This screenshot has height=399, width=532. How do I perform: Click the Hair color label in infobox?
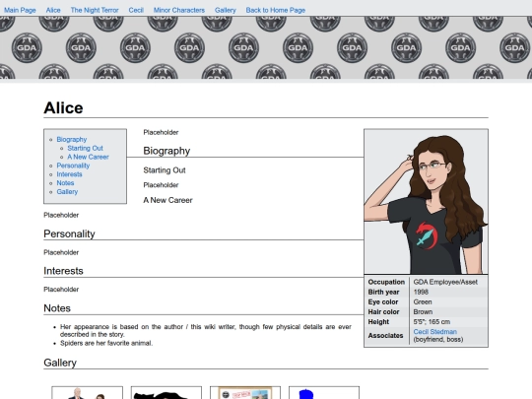pos(383,311)
